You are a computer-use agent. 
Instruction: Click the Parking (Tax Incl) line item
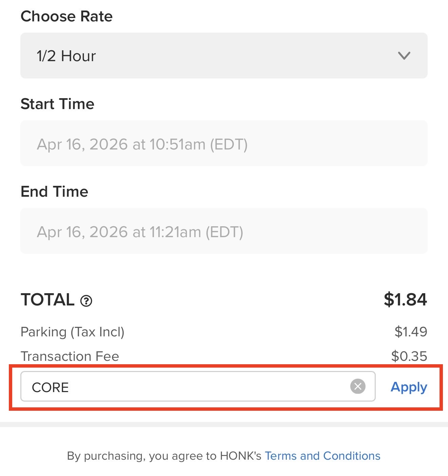(72, 332)
